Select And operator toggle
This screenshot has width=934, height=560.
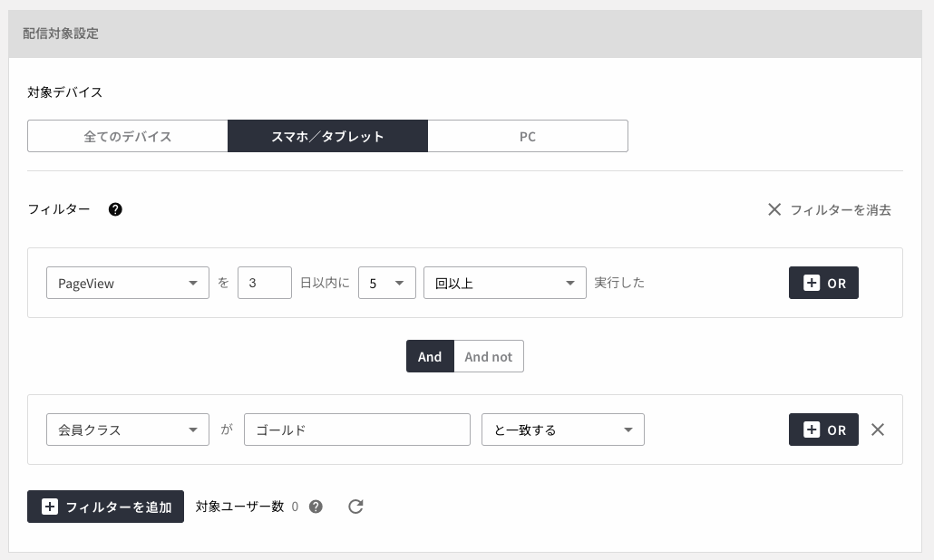pos(430,356)
